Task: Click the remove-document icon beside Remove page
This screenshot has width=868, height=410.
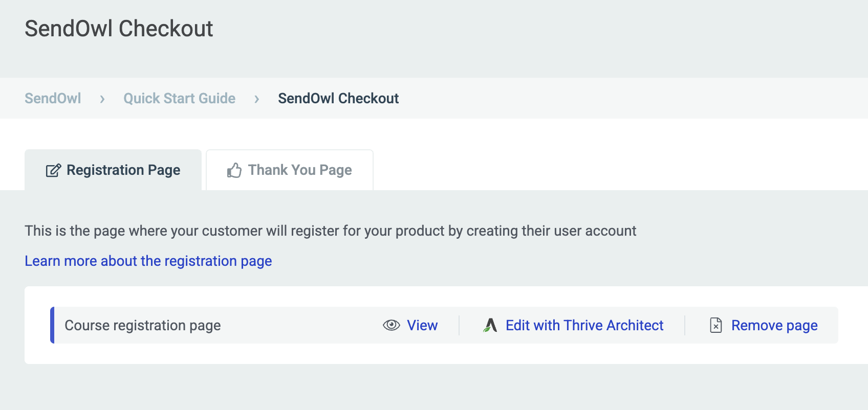Action: click(715, 325)
